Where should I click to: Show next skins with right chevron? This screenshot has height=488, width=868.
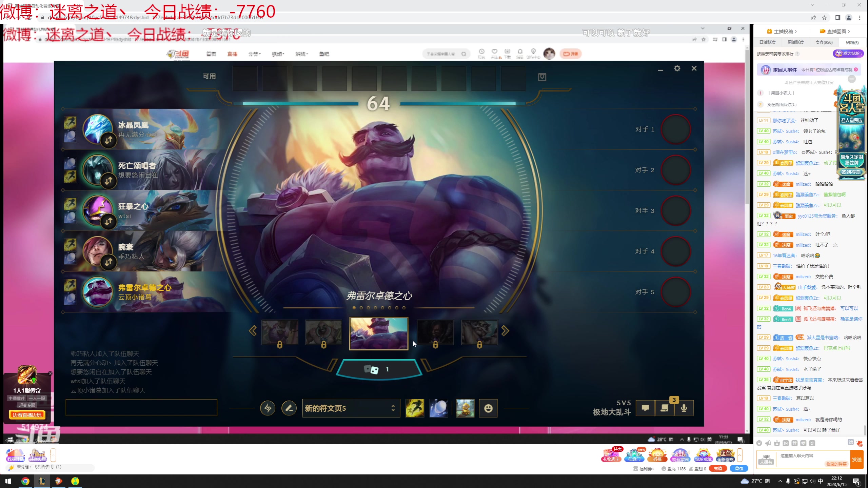[505, 331]
